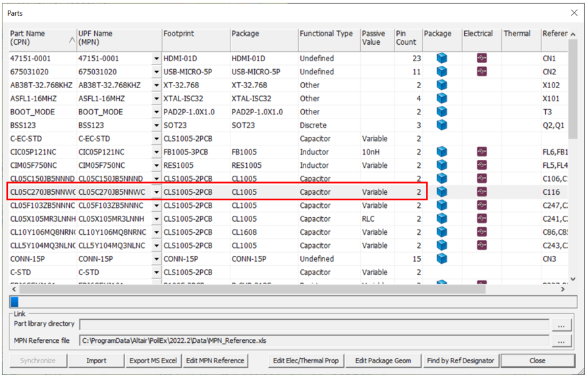Browse for Part library directory

pos(560,325)
